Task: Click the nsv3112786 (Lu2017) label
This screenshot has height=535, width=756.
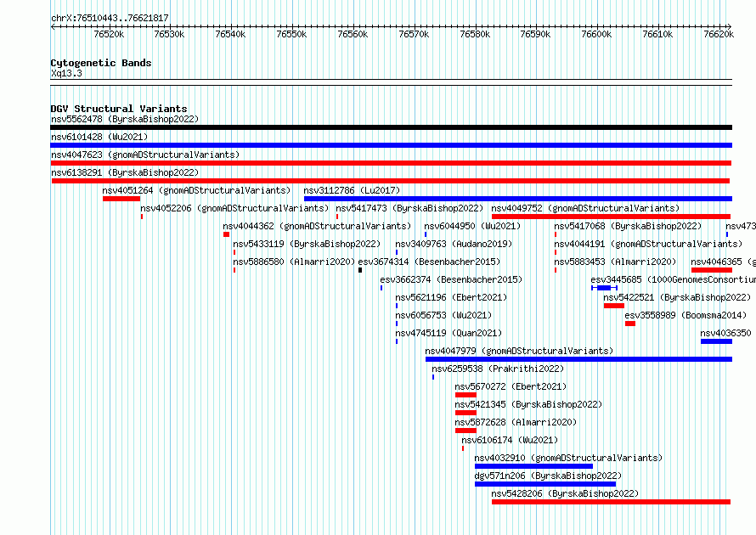Action: [x=352, y=190]
